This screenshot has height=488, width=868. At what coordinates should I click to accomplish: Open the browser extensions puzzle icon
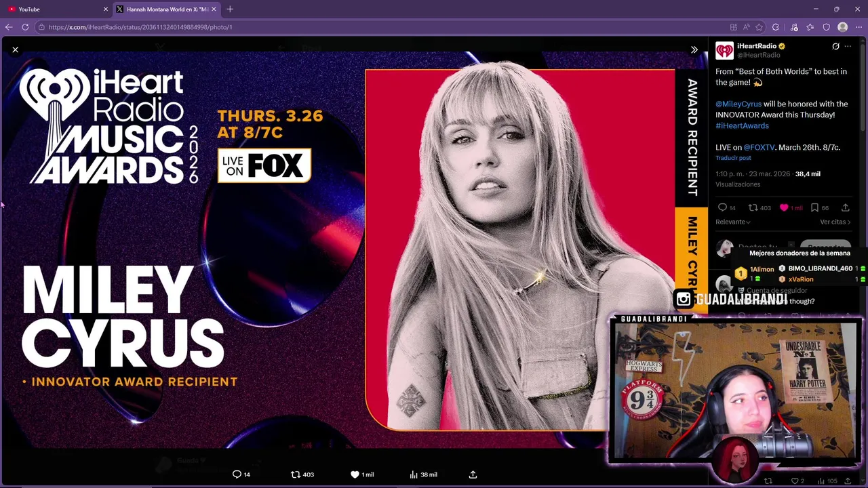776,27
